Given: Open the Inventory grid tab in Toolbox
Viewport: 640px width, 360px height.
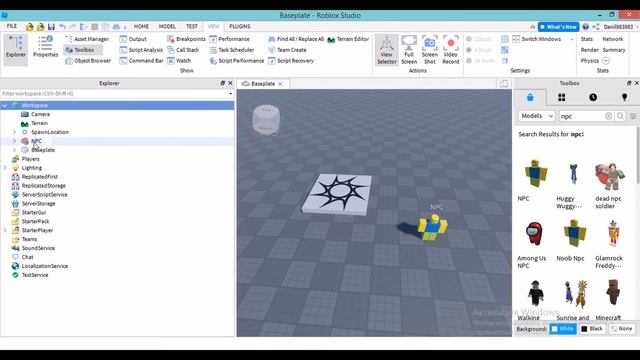Looking at the screenshot, I should (562, 97).
